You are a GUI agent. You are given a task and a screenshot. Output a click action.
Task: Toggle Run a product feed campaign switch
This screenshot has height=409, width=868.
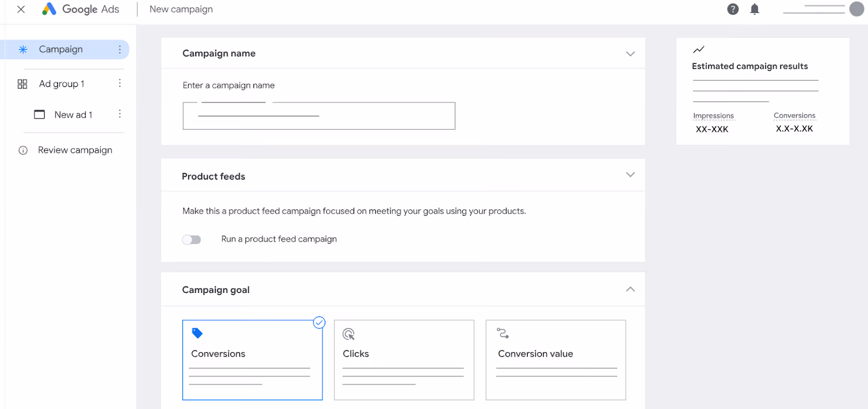tap(192, 240)
